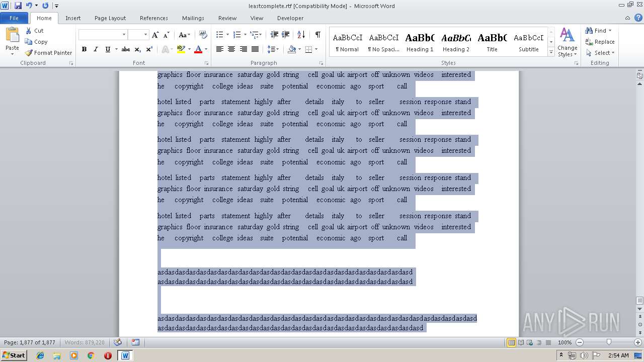Click the spelling check status icon
This screenshot has width=644, height=362.
117,342
